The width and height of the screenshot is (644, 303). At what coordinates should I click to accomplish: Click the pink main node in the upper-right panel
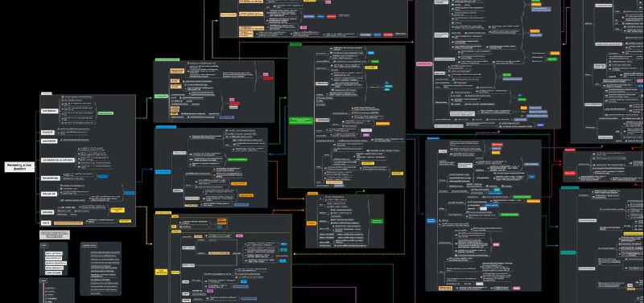(x=425, y=64)
